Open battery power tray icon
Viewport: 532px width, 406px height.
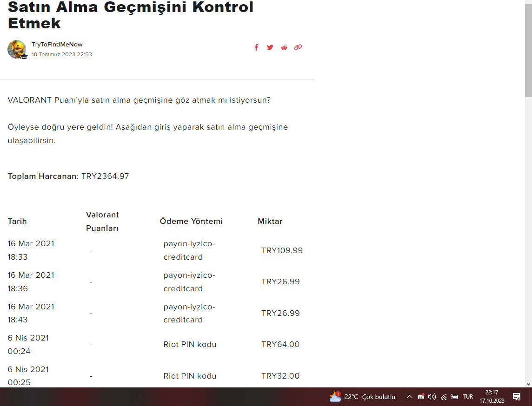click(x=454, y=397)
